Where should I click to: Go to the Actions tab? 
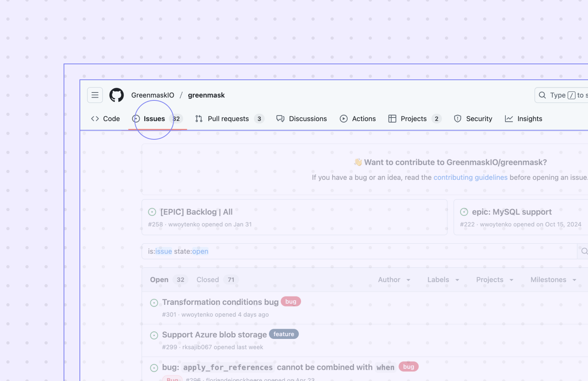pos(358,119)
